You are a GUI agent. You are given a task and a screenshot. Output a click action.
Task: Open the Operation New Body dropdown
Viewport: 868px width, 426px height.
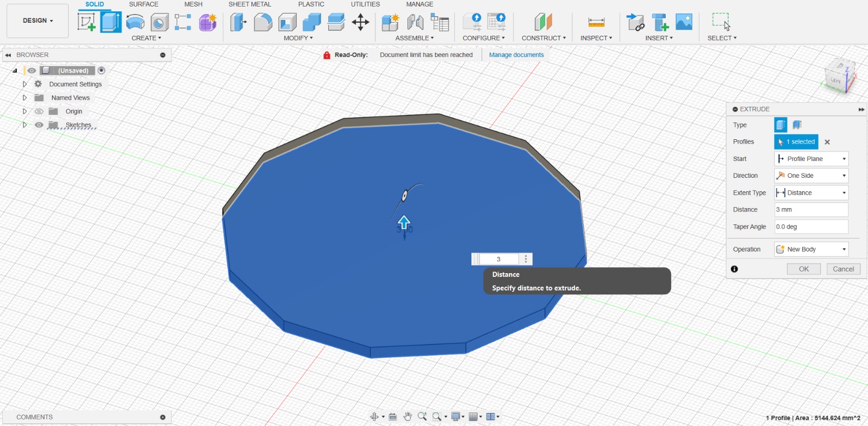(x=811, y=249)
